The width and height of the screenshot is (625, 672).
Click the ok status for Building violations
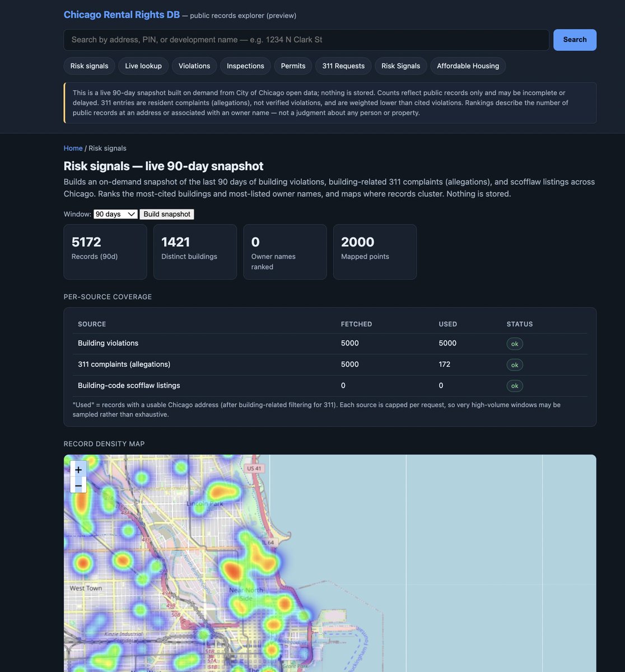pyautogui.click(x=515, y=344)
